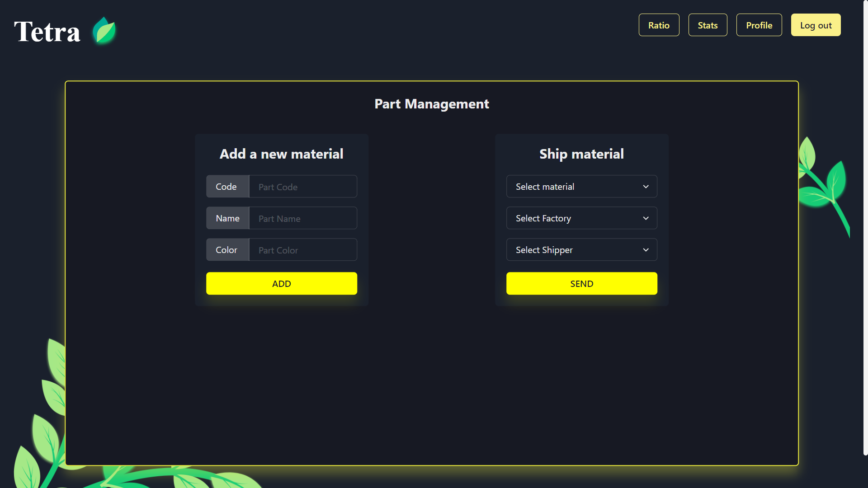Screen dimensions: 868x488
Task: Open the Stats page
Action: pos(708,25)
